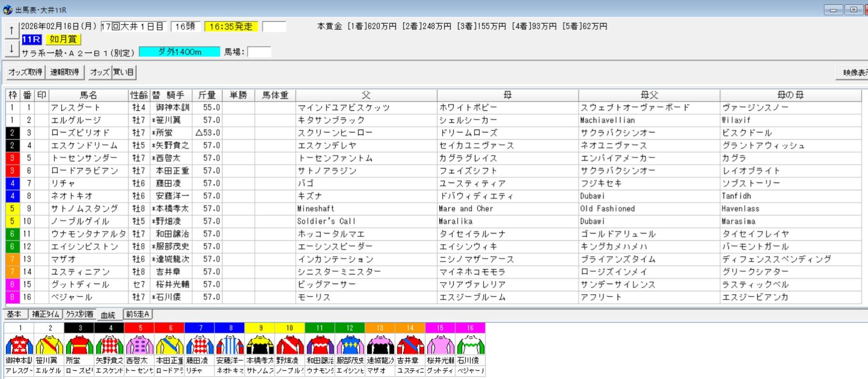Select the yellow frame 5 color cell
868x379 pixels.
coord(12,209)
